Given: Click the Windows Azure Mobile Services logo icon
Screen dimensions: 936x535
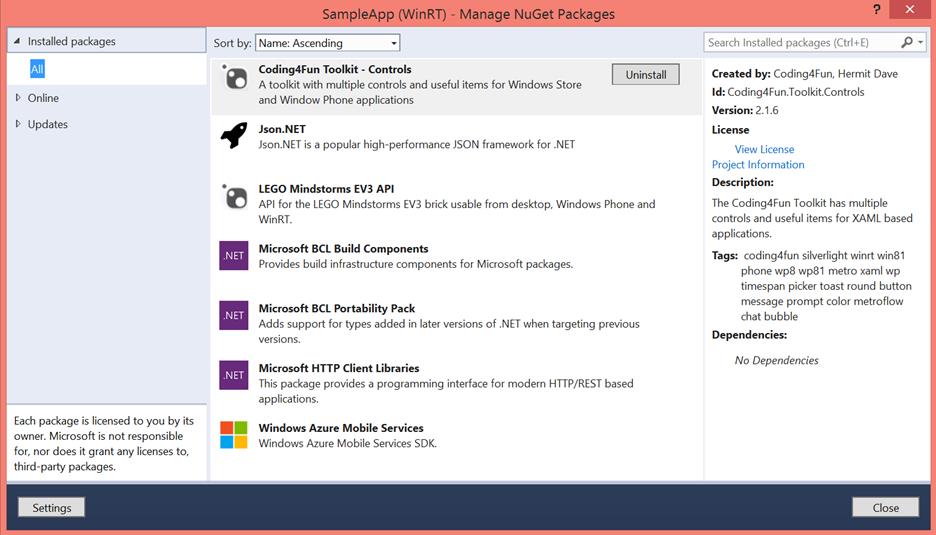Looking at the screenshot, I should (234, 435).
